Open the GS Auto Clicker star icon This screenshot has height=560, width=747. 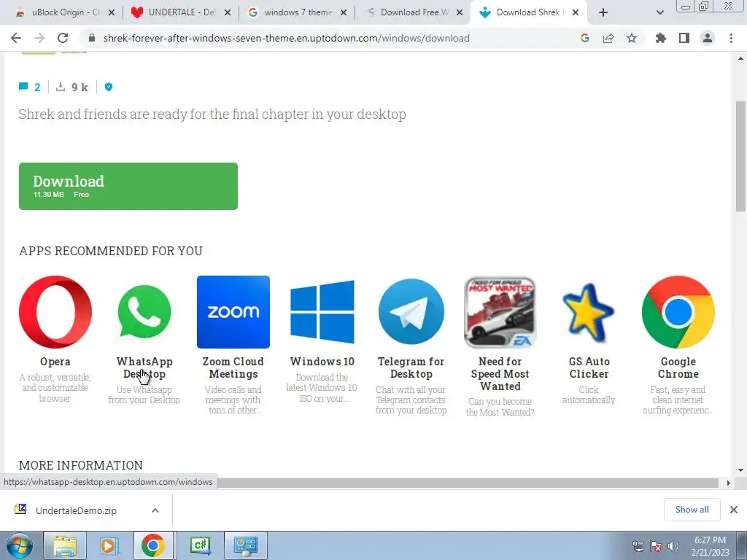coord(589,312)
